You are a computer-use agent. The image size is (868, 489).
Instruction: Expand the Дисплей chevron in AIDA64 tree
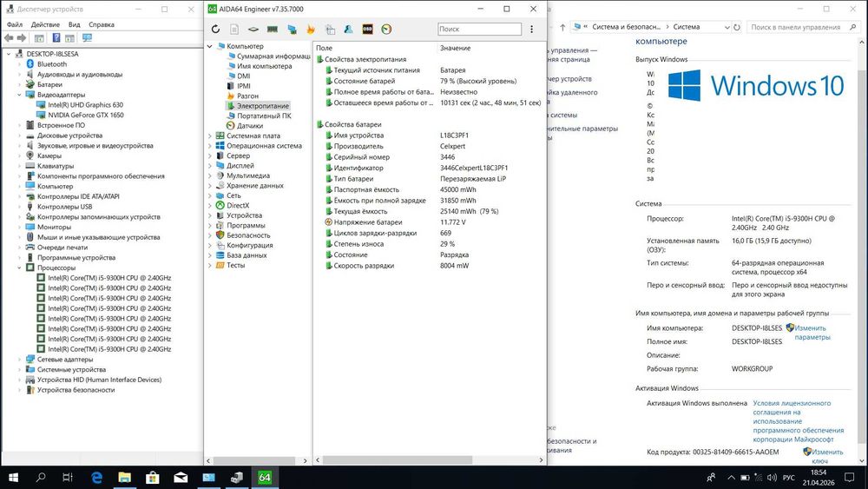click(x=210, y=166)
